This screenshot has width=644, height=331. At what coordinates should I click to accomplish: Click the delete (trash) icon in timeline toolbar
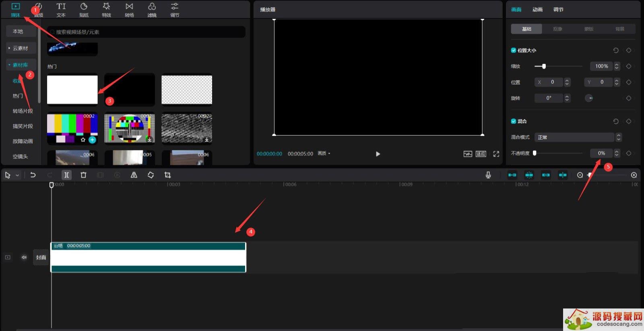83,175
